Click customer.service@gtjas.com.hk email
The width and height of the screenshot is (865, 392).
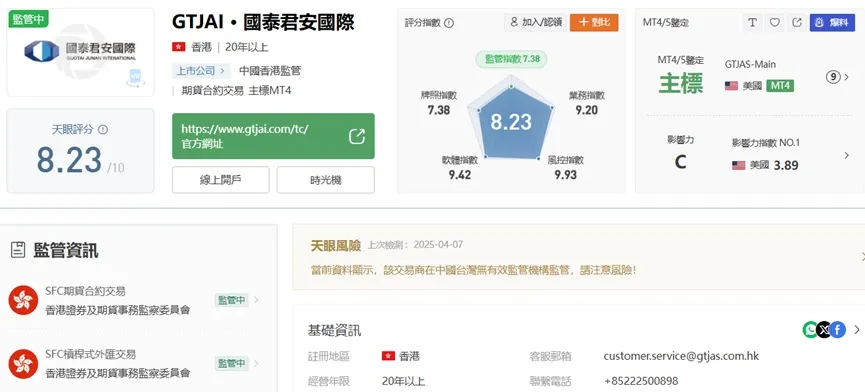point(681,356)
